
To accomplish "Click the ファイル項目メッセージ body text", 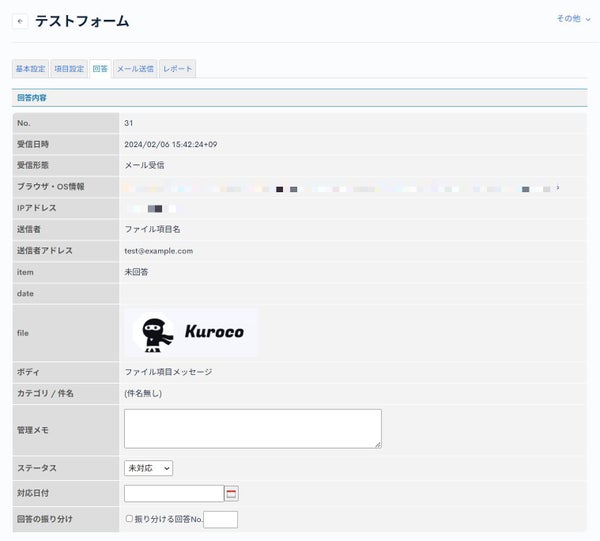I will point(168,372).
